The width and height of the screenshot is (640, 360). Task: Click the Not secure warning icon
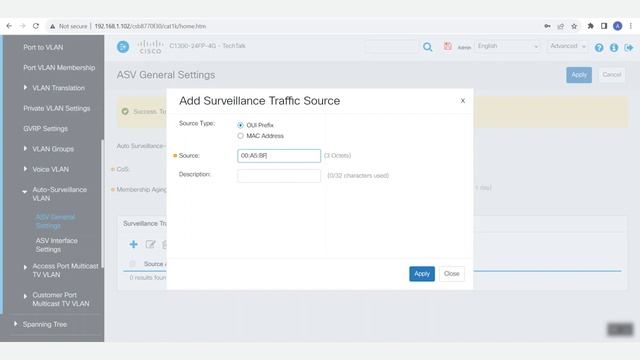(52, 26)
